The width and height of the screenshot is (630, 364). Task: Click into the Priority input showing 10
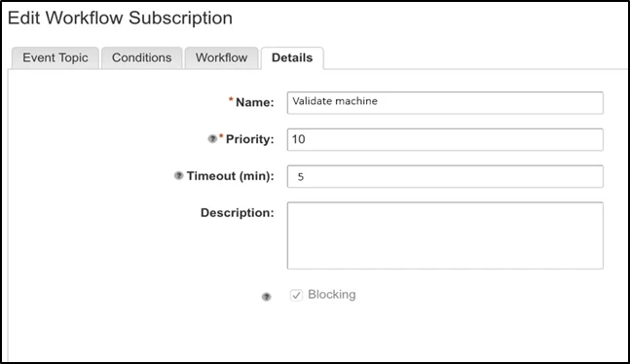point(445,139)
